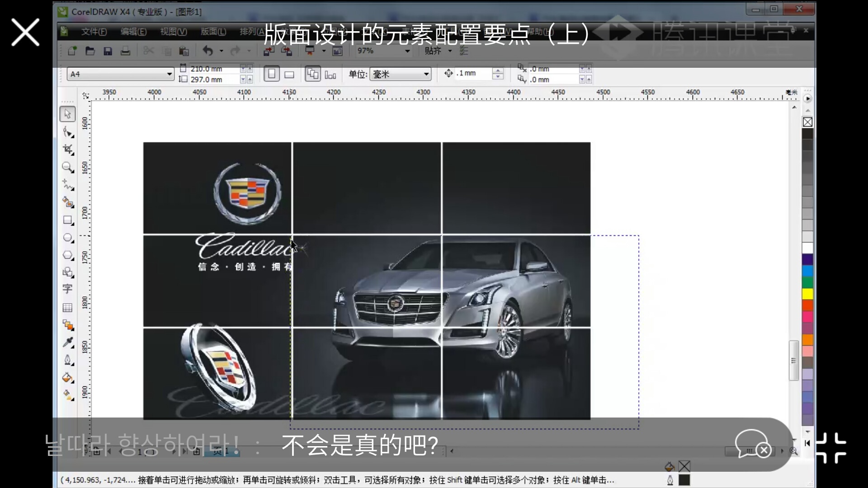Turn off the danmaku comments bubble

point(753,443)
